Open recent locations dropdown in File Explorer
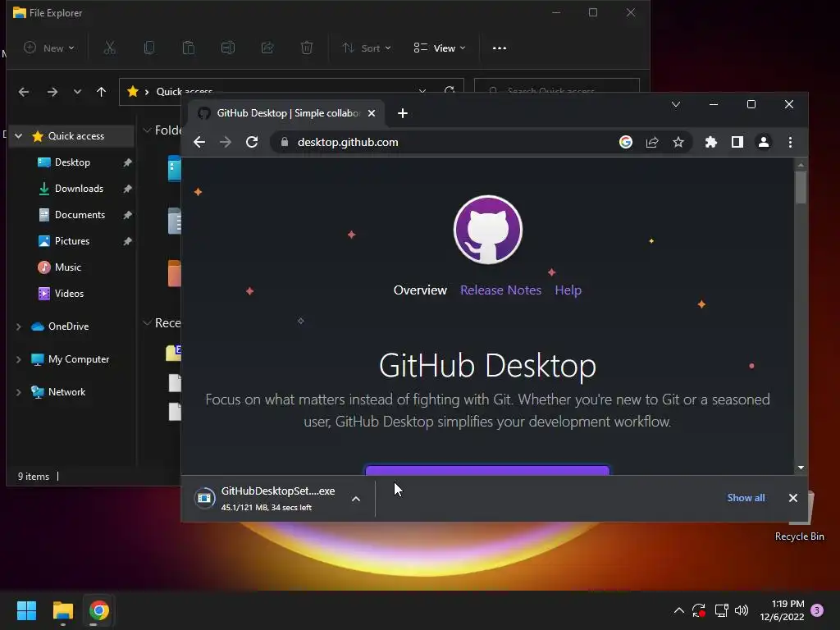This screenshot has width=840, height=630. 77,92
